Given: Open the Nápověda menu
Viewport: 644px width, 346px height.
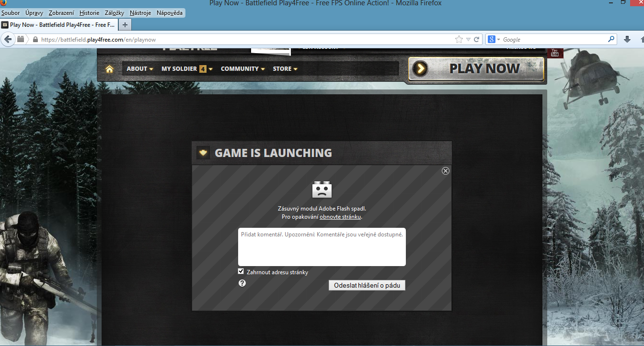Looking at the screenshot, I should point(170,13).
